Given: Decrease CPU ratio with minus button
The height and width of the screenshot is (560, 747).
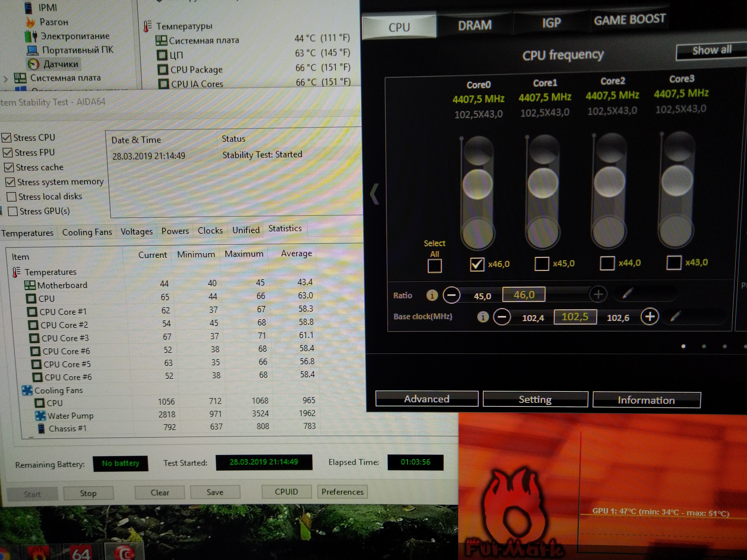Looking at the screenshot, I should [451, 295].
